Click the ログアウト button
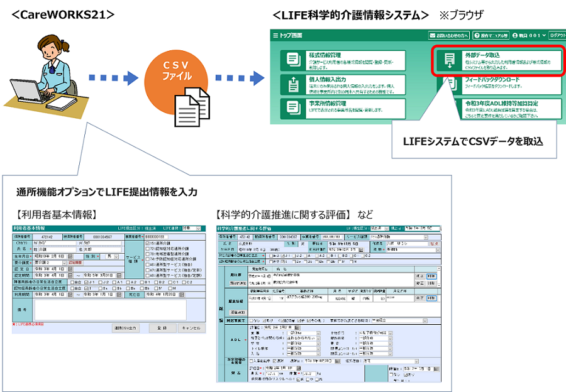The width and height of the screenshot is (566, 392). (557, 35)
